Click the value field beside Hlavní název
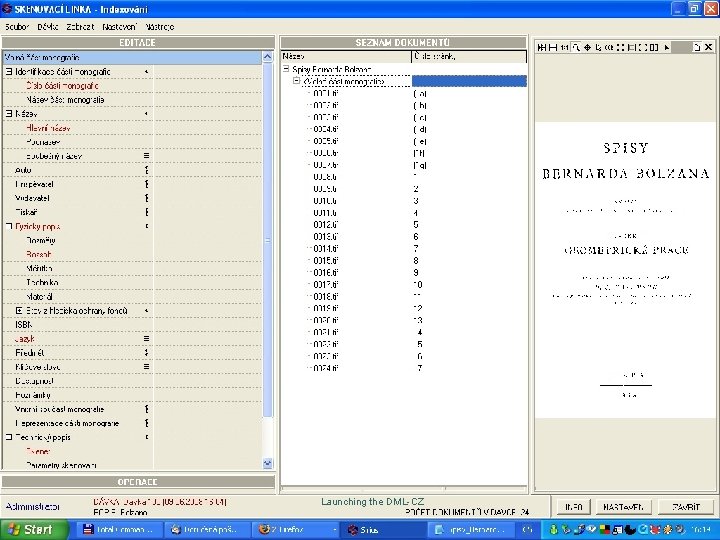The width and height of the screenshot is (720, 540). (x=207, y=128)
